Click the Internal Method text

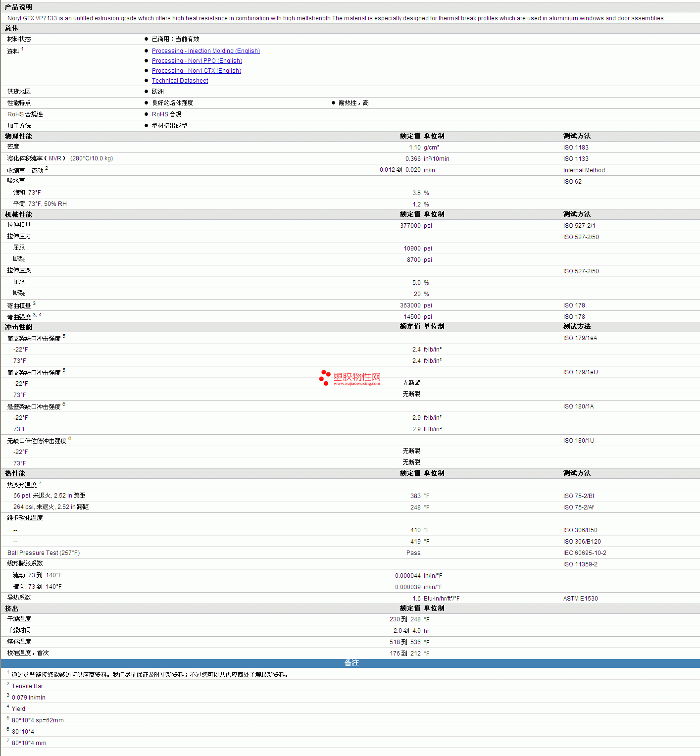pos(584,170)
